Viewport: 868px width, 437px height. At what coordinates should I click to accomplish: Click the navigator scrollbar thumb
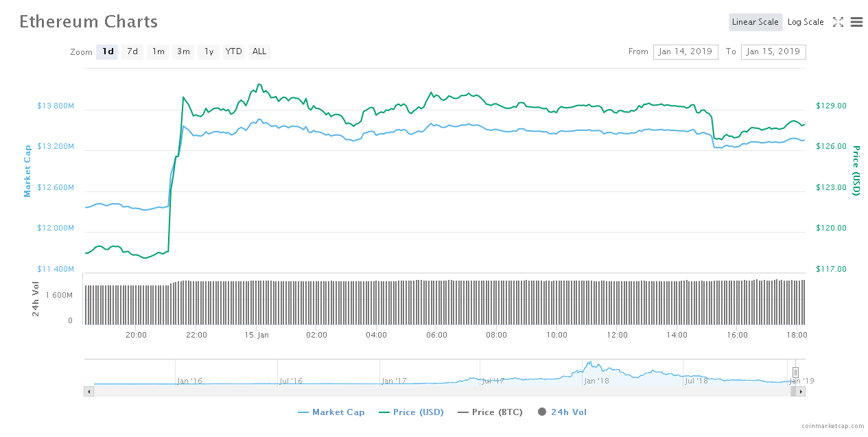[793, 391]
